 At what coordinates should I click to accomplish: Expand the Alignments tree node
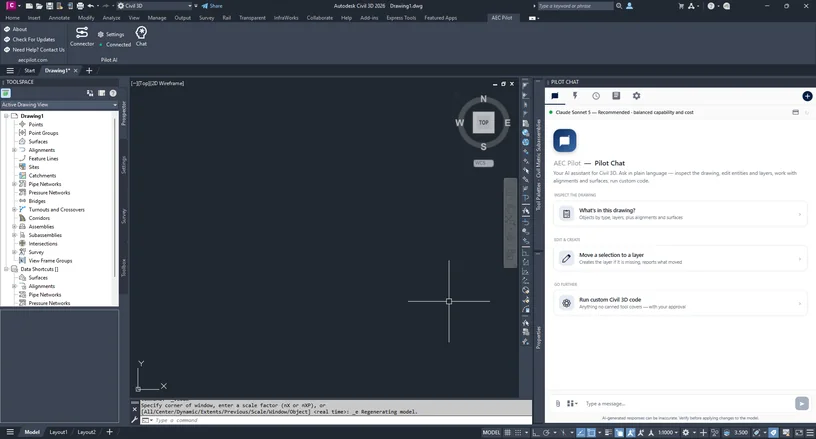[x=14, y=150]
